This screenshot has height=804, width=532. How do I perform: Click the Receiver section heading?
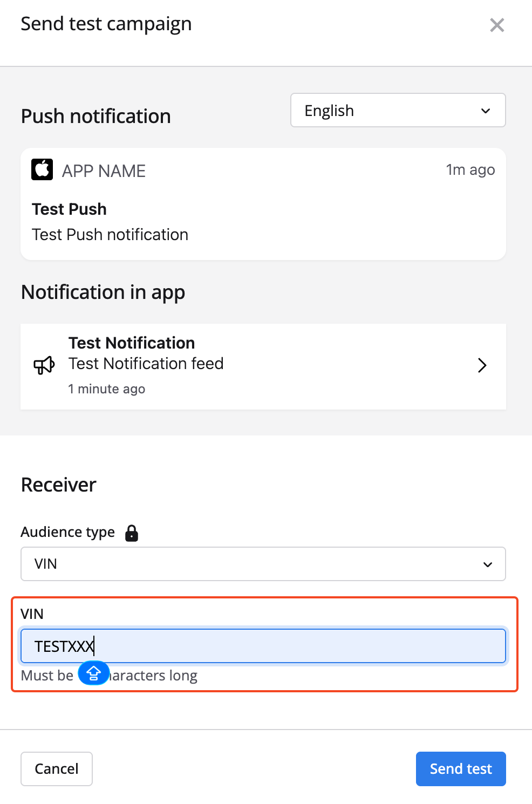pyautogui.click(x=59, y=485)
